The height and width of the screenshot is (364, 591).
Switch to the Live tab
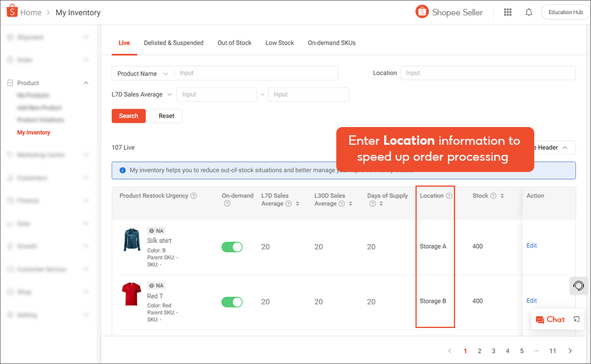click(124, 43)
